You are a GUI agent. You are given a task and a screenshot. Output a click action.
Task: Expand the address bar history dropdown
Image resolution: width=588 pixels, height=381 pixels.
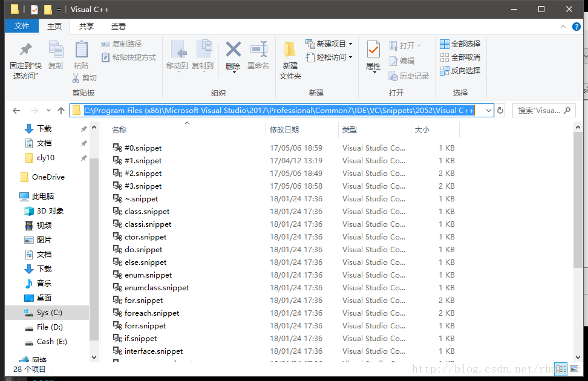click(x=489, y=111)
